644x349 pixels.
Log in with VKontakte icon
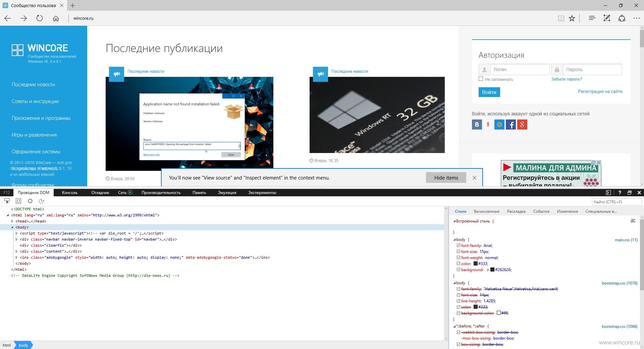[x=477, y=124]
